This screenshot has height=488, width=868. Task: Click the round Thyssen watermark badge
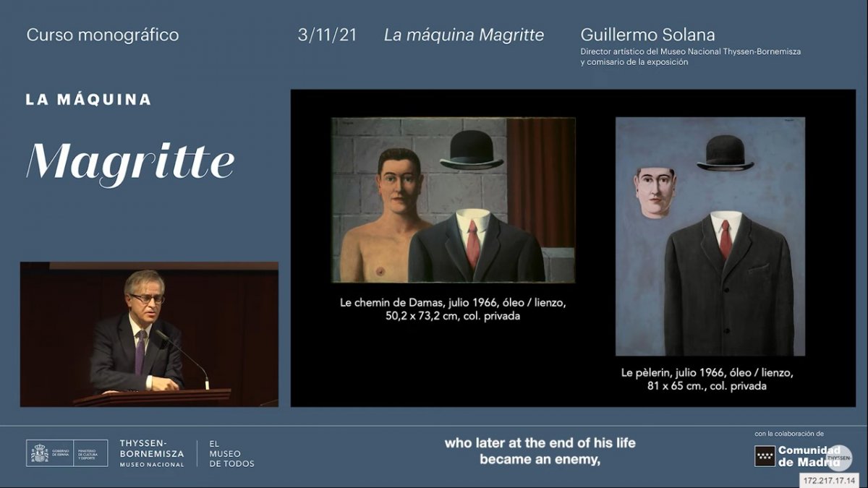[x=840, y=458]
